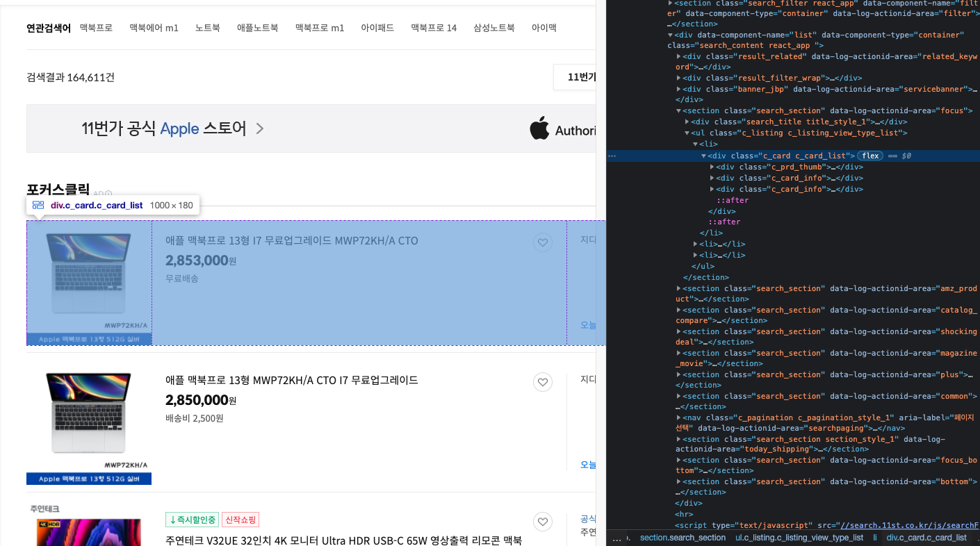Click the heart icon for the 2,853,000원 MacBook
Viewport: 980px width, 546px height.
(543, 242)
